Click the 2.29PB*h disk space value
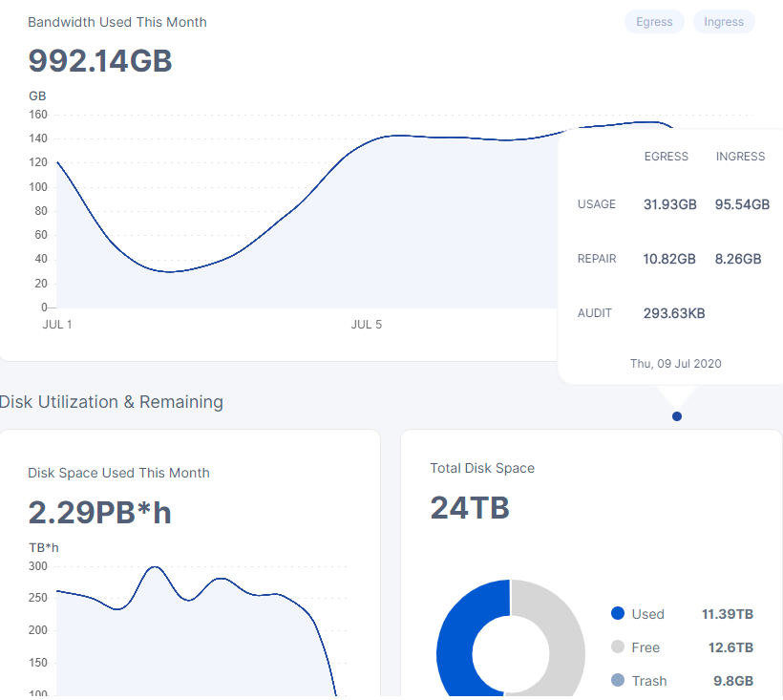783x700 pixels. 100,513
